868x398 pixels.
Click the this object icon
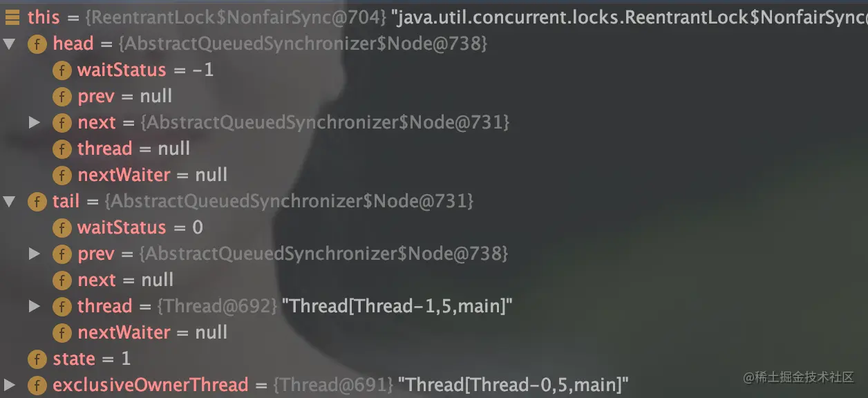point(12,17)
